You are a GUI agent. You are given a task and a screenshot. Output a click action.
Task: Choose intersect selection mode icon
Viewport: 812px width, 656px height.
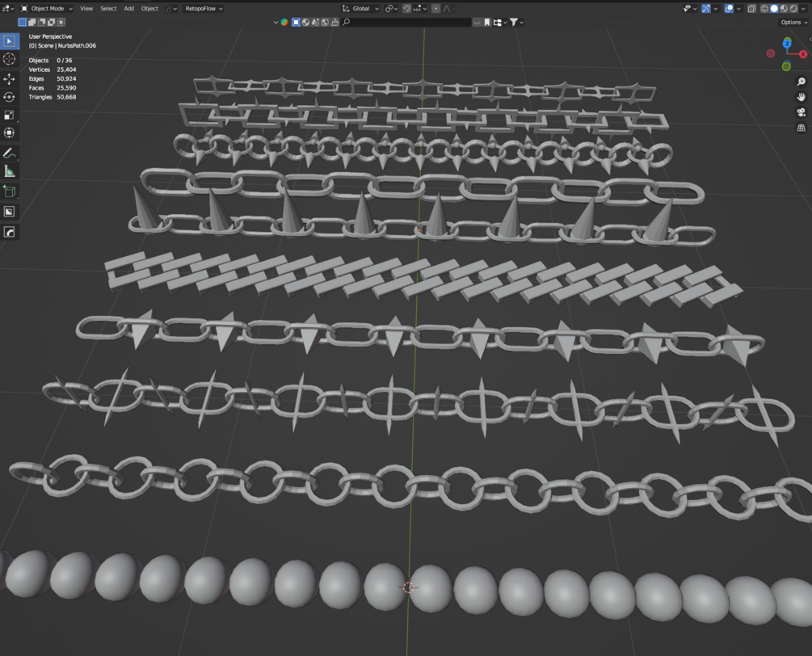(x=61, y=23)
